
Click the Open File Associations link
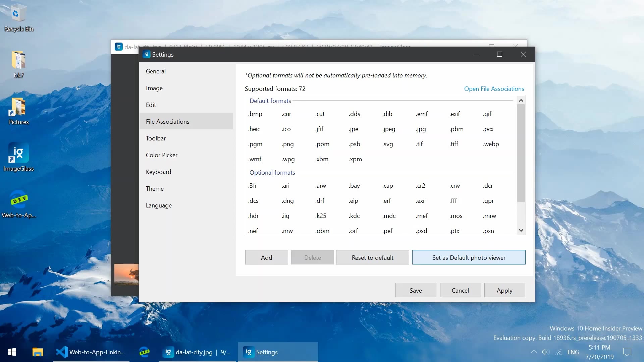pyautogui.click(x=494, y=88)
